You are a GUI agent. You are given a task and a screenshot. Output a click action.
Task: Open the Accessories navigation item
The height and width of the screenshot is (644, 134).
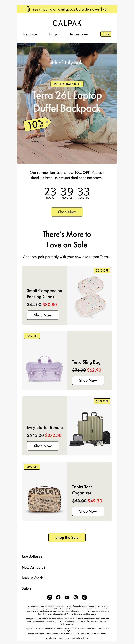click(x=79, y=34)
